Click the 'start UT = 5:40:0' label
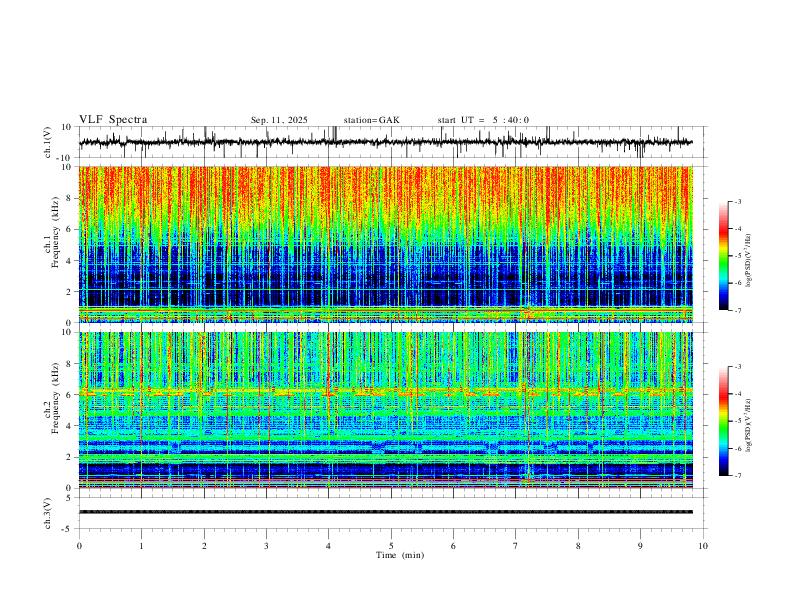792x612 pixels. [483, 120]
